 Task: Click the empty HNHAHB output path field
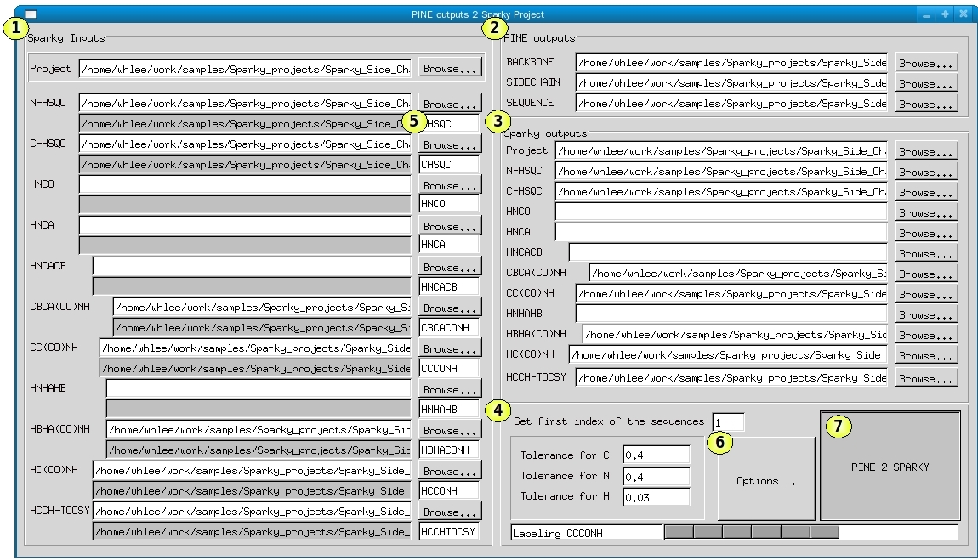pyautogui.click(x=731, y=314)
